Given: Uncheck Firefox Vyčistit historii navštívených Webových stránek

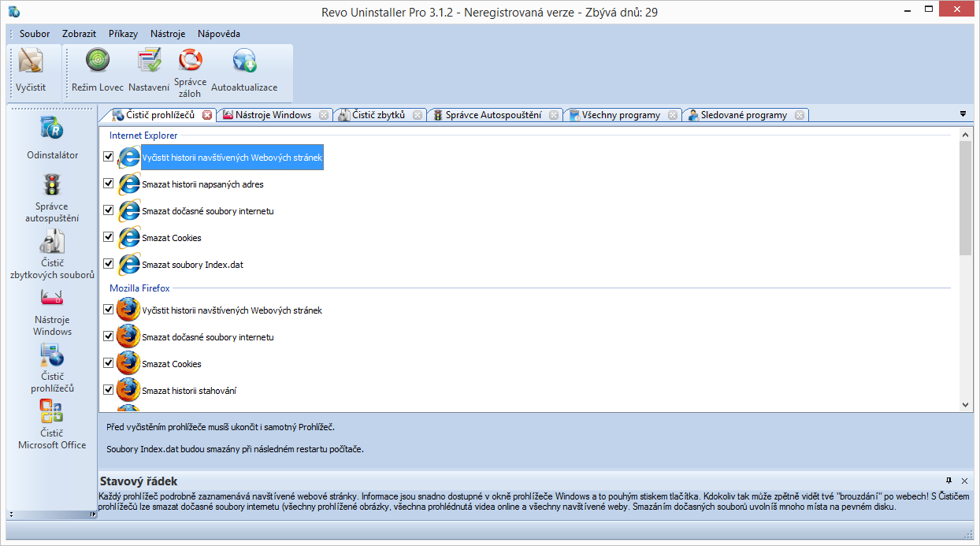Looking at the screenshot, I should coord(109,310).
